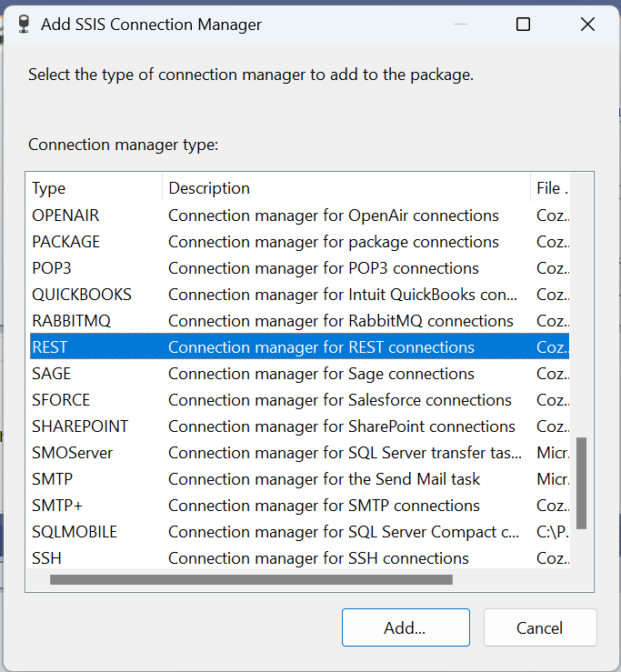
Task: Click the horizontal scrollbar at list bottom
Action: 251,579
